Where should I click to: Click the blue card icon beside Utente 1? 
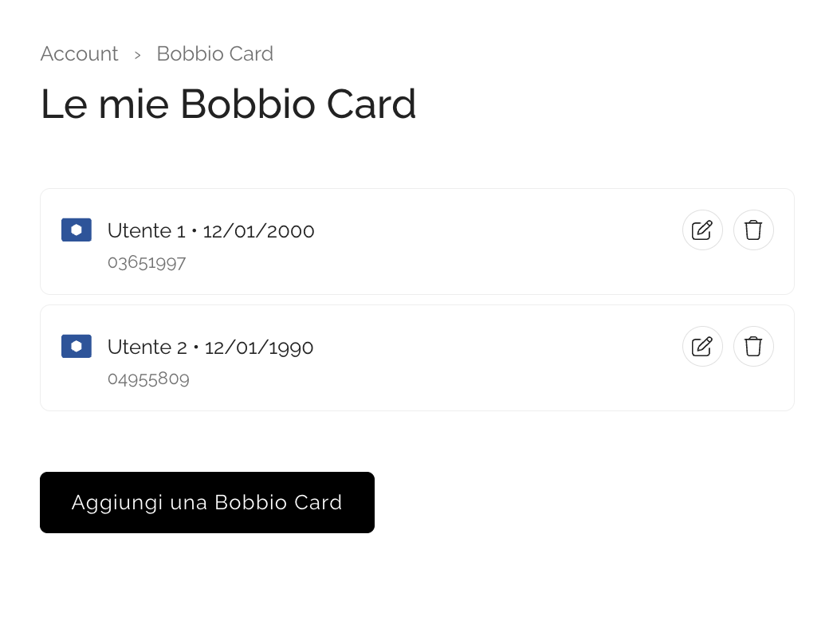coord(77,230)
